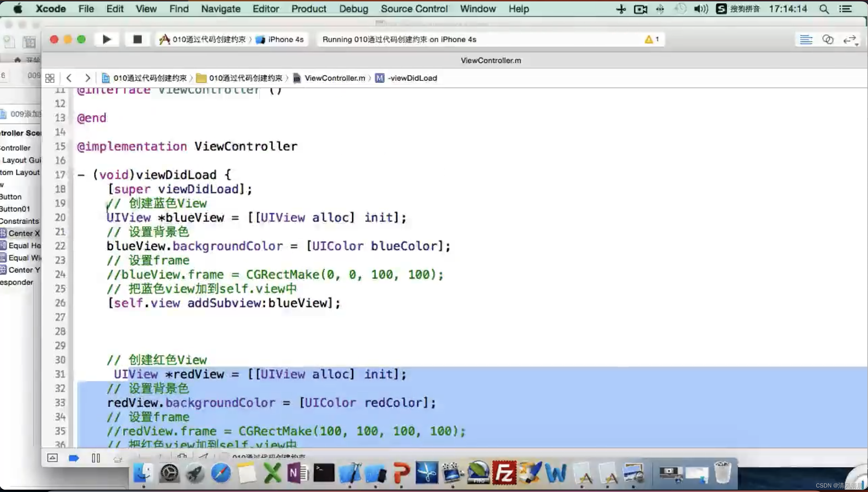Screen dimensions: 868x492
Task: Open the blue W word processor in the Dock
Action: 556,473
